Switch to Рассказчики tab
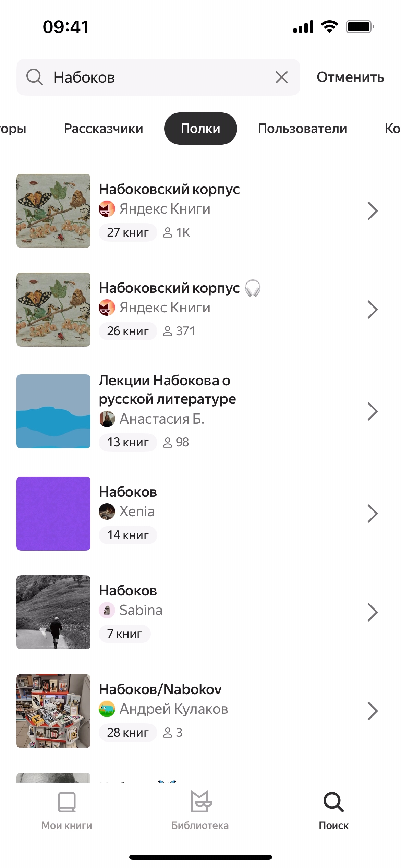401x868 pixels. (104, 129)
